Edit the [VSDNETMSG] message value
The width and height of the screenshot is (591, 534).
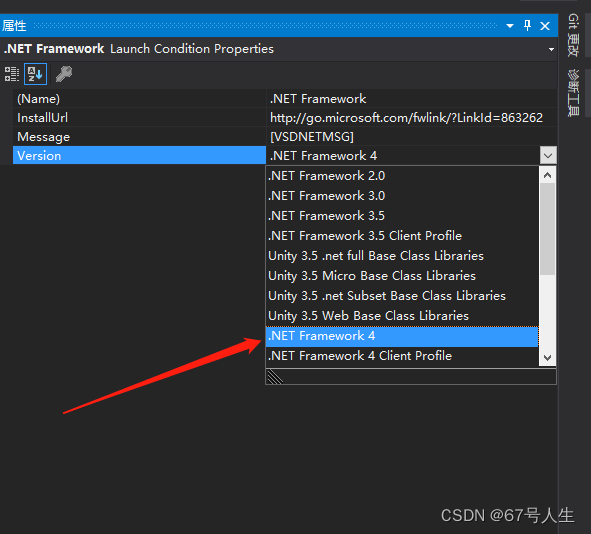click(x=412, y=137)
